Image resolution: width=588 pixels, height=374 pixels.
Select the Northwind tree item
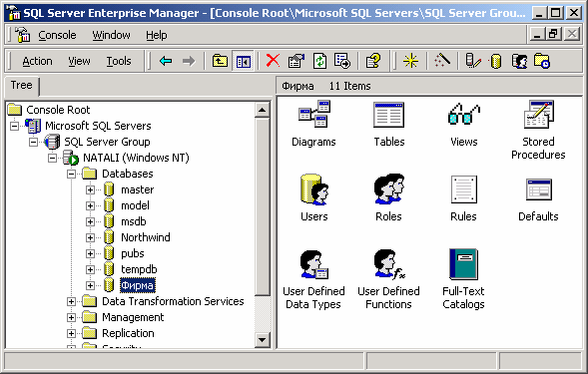[x=145, y=237]
